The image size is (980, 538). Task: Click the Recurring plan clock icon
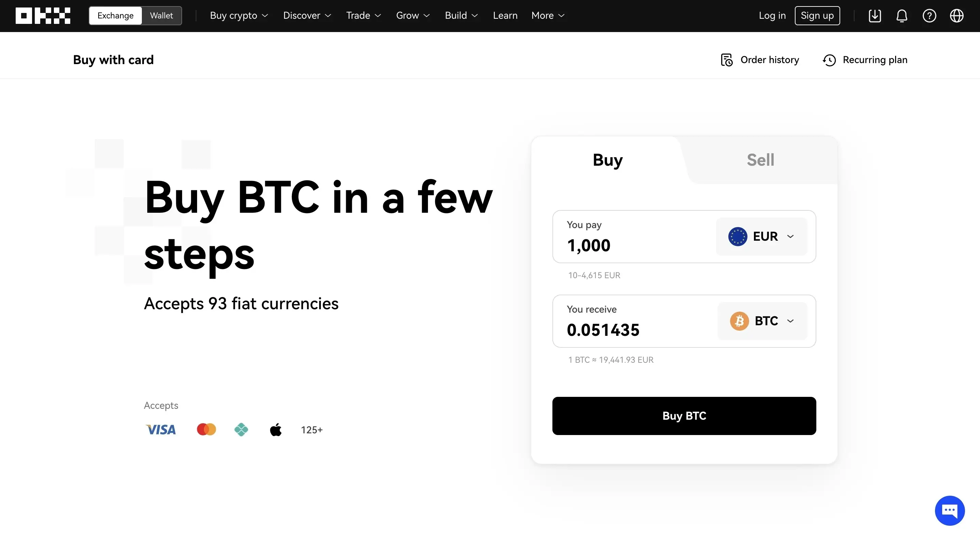[829, 60]
